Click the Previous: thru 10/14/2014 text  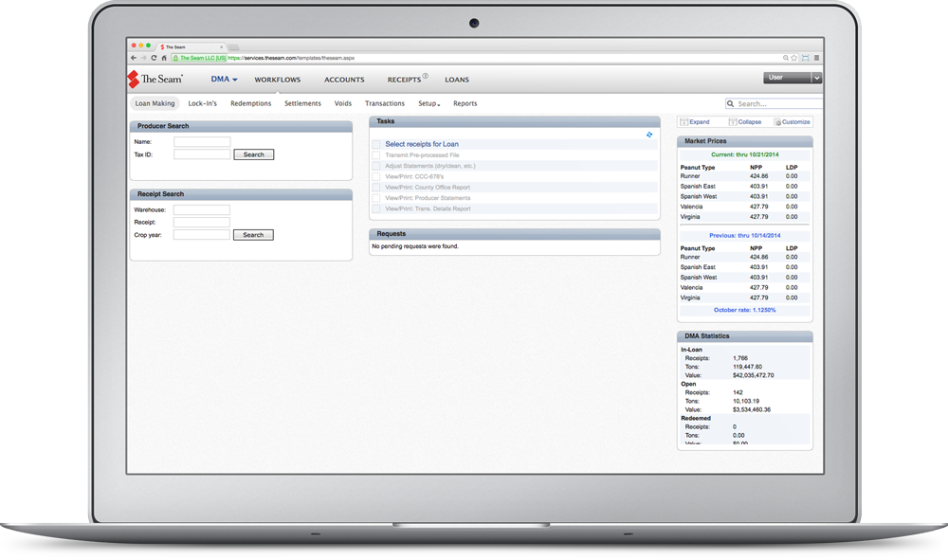pos(745,236)
